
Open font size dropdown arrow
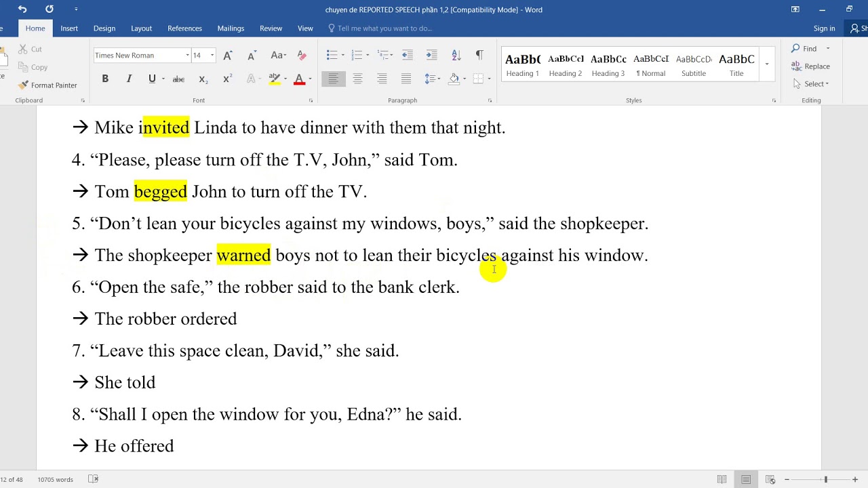tap(212, 56)
